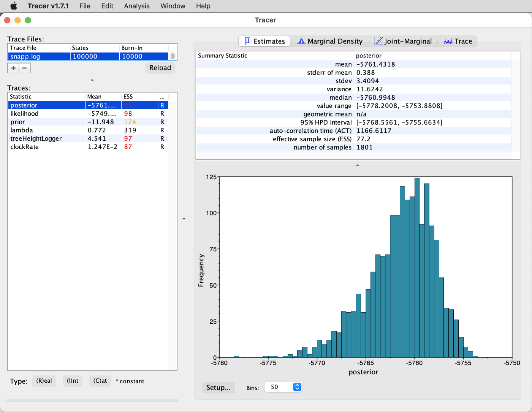Viewport: 532px width, 412px height.
Task: Switch to the Estimates tab
Action: tap(264, 41)
